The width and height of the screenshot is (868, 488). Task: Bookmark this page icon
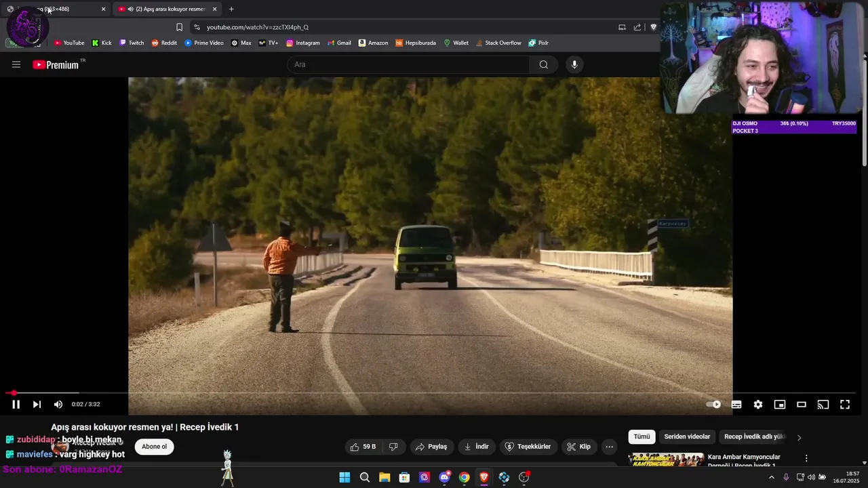pos(179,27)
